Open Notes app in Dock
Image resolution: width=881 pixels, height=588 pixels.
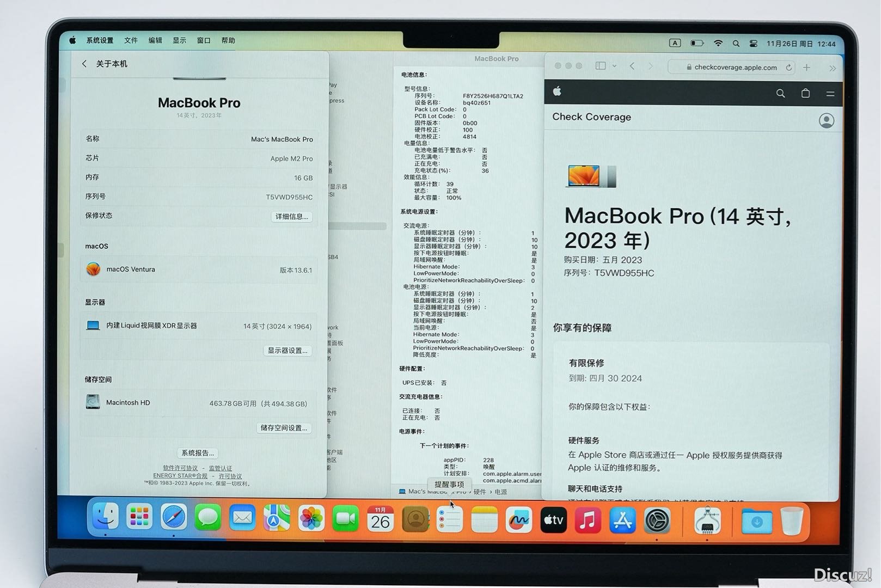484,520
